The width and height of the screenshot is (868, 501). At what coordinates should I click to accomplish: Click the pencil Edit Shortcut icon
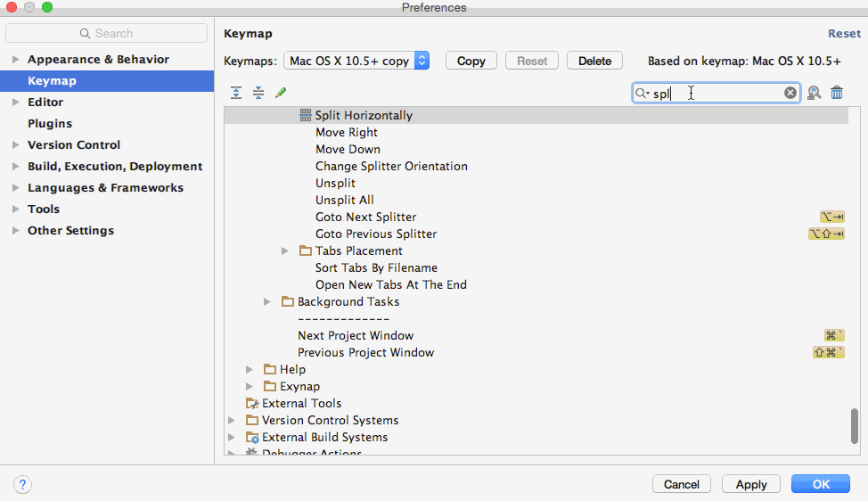(281, 93)
